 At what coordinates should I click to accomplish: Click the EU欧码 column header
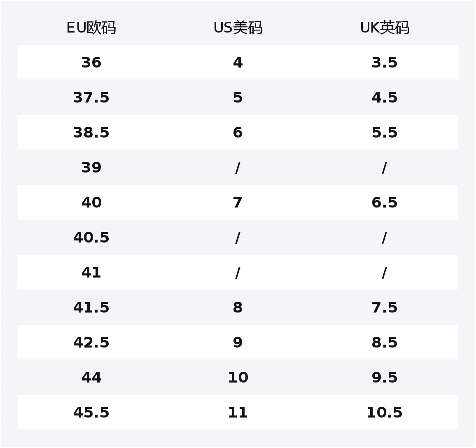[91, 28]
